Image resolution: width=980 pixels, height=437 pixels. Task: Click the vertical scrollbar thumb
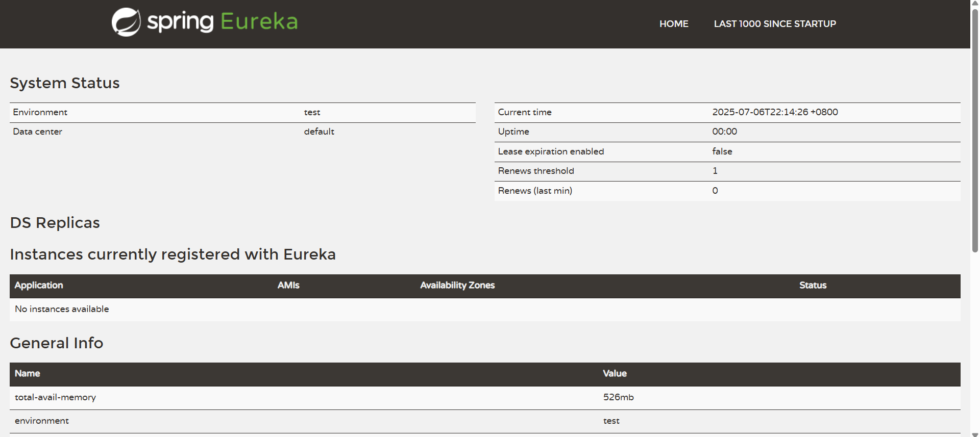tap(975, 130)
